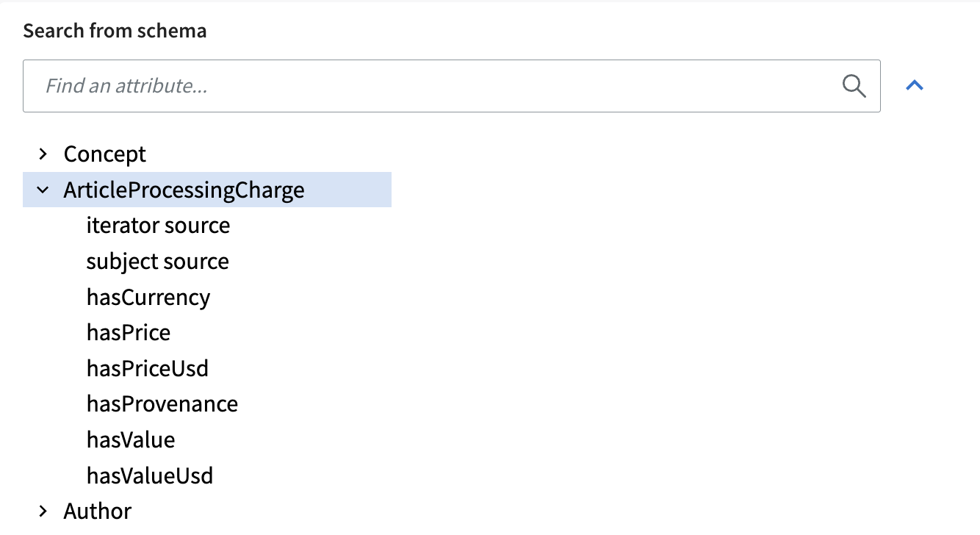Pick the hasCurrency attribute
This screenshot has height=535, width=980.
148,298
